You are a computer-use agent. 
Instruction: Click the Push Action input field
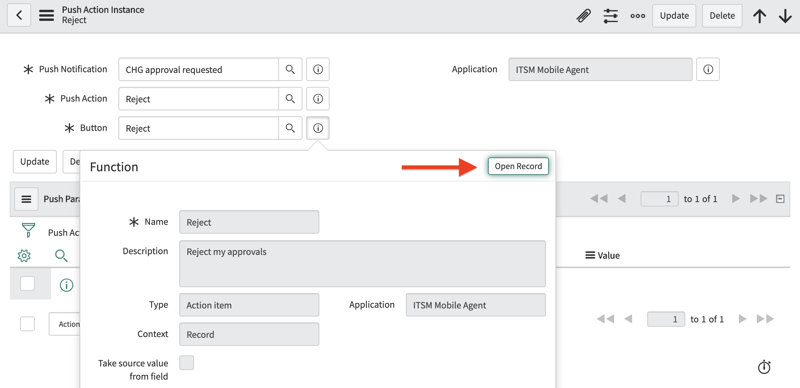(198, 99)
